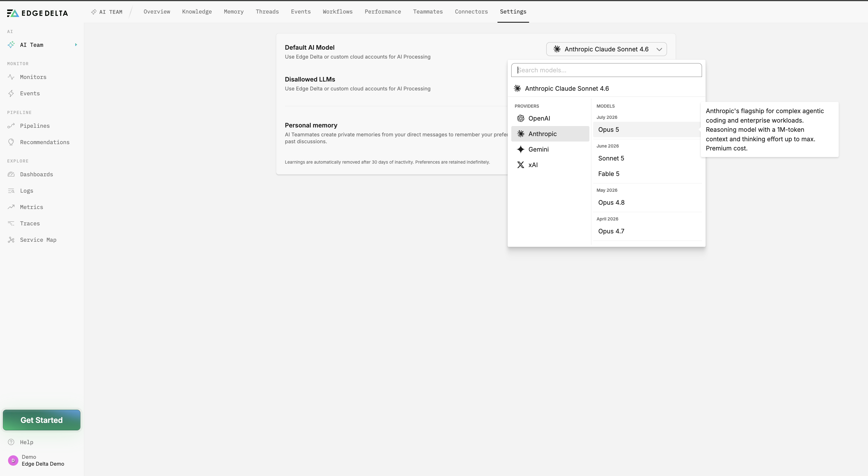Switch to the Knowledge tab

197,12
